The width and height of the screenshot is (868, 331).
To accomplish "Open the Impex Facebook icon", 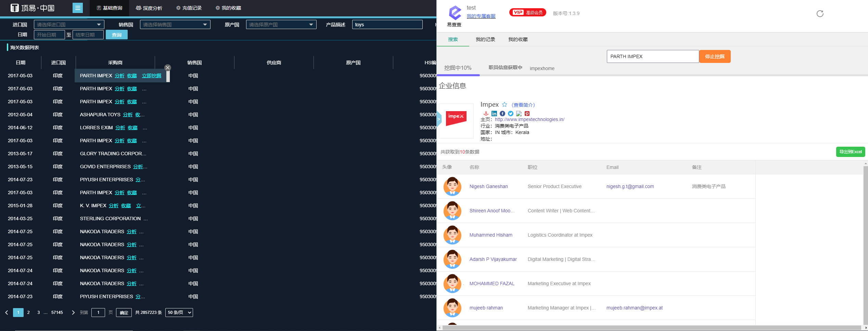I will coord(502,114).
